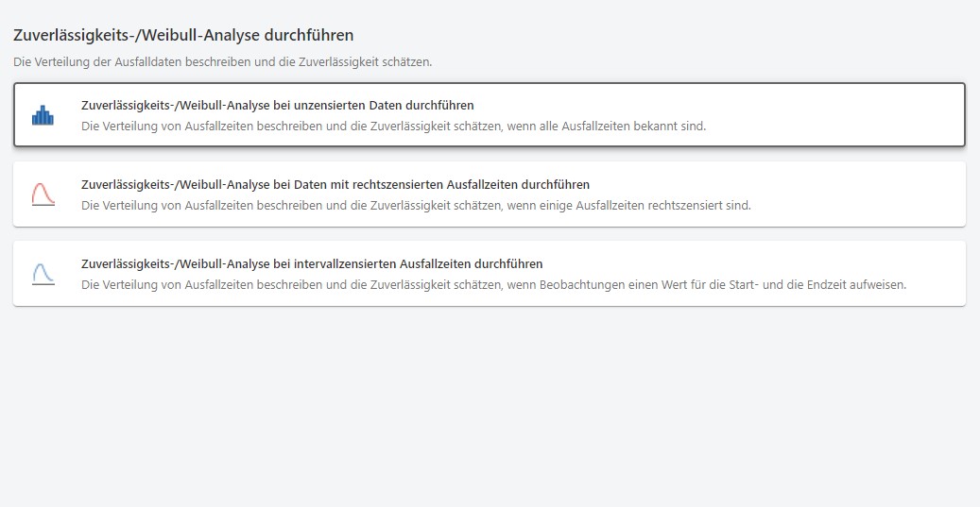The height and width of the screenshot is (507, 980).
Task: Click the description mentioning 'Start- und die Endzeit'
Action: click(x=756, y=284)
